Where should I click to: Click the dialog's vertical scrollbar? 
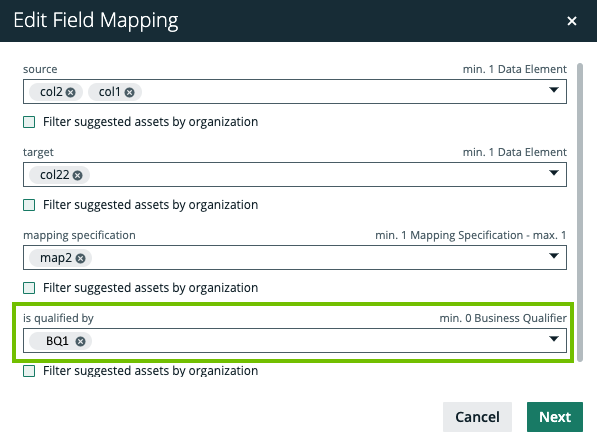click(x=580, y=212)
